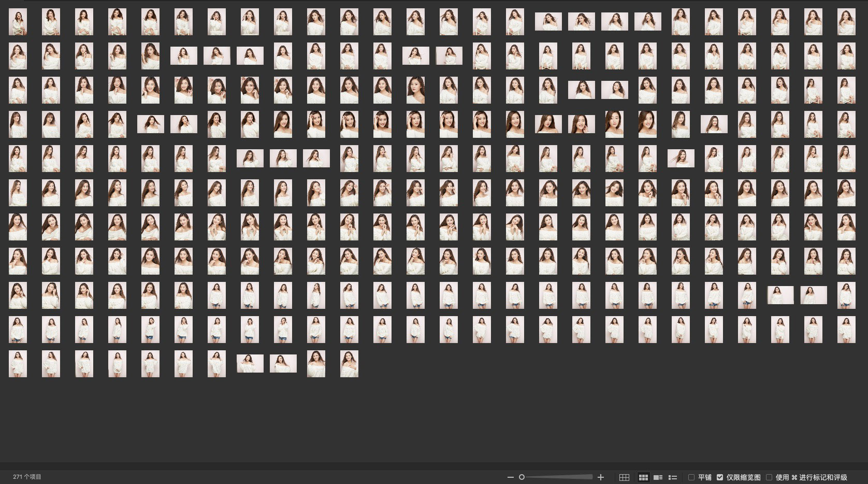This screenshot has height=484, width=868.
Task: Click the 271 个项目 status label
Action: (x=27, y=477)
